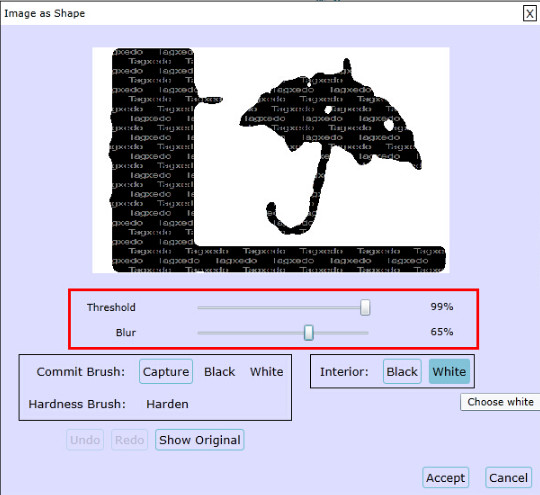This screenshot has width=540, height=495.
Task: Set Interior to White
Action: (x=449, y=371)
